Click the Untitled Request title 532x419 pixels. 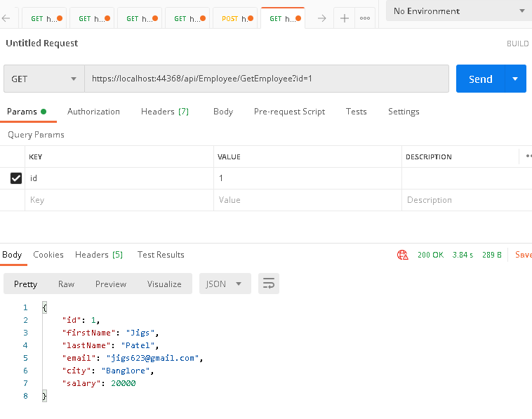tap(41, 43)
